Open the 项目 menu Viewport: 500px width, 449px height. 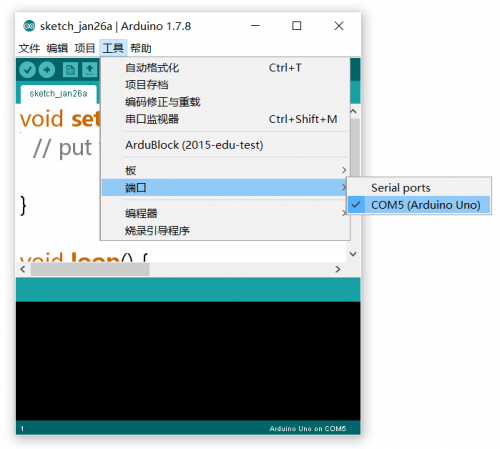tap(85, 48)
